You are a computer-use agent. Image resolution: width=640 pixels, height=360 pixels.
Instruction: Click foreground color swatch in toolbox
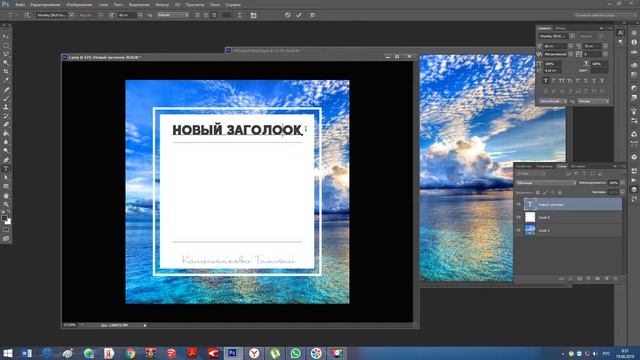coord(4,218)
